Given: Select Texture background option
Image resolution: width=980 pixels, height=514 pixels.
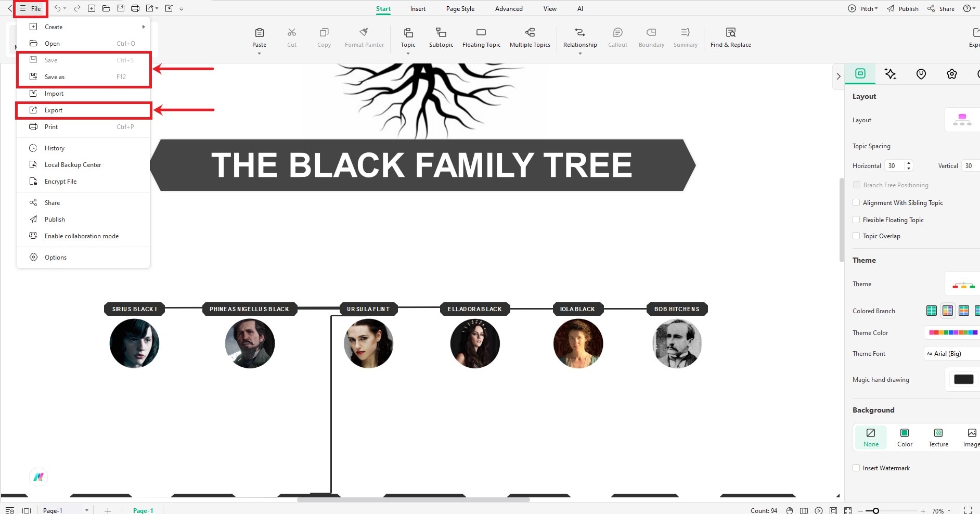Looking at the screenshot, I should (938, 438).
